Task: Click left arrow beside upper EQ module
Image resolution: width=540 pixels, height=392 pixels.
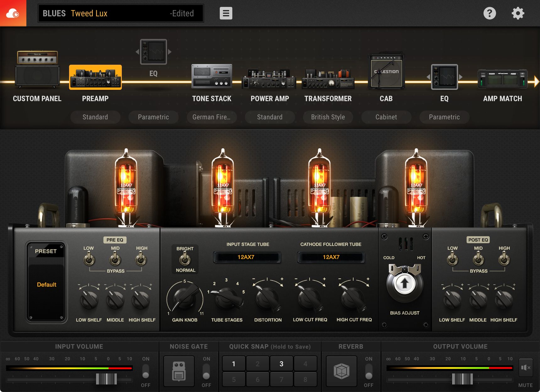Action: pyautogui.click(x=137, y=52)
